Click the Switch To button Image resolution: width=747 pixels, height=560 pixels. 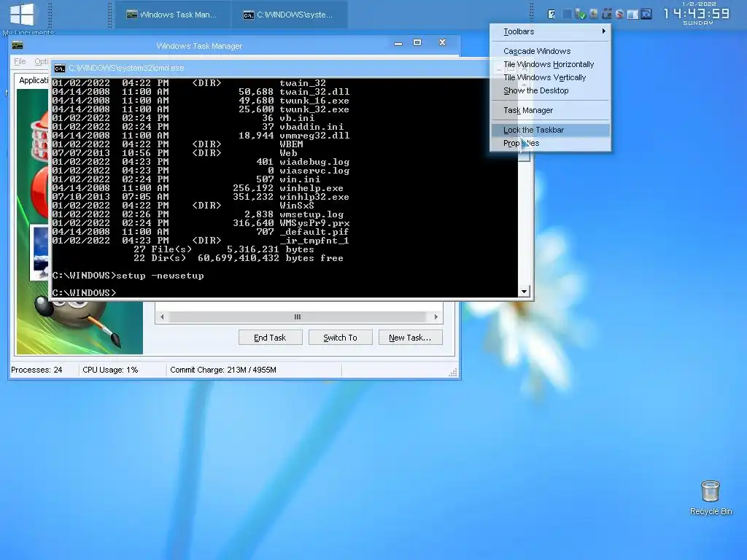340,338
